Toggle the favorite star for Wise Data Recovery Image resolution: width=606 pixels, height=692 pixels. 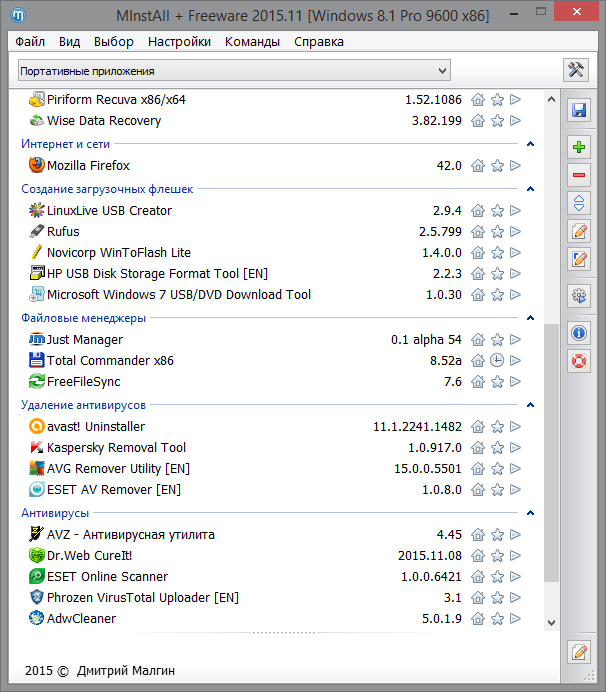[x=497, y=121]
